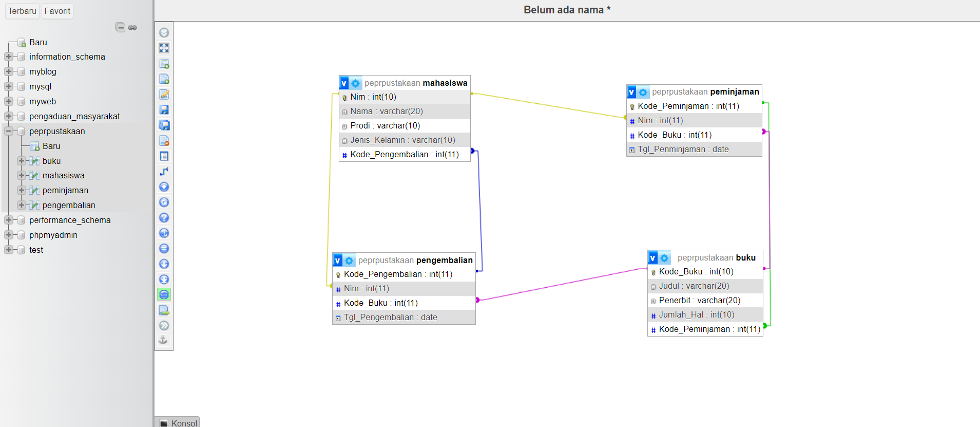Click the create relationship icon
This screenshot has height=427, width=980.
[164, 171]
